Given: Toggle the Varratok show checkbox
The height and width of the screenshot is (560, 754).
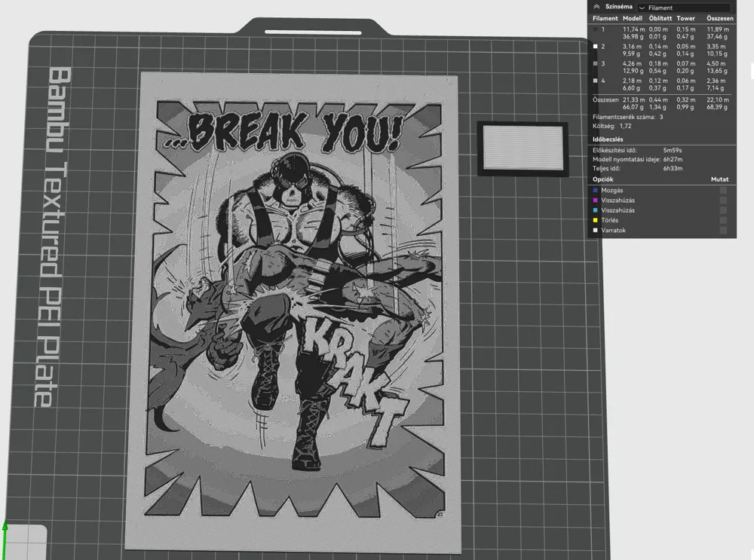Looking at the screenshot, I should tap(723, 231).
